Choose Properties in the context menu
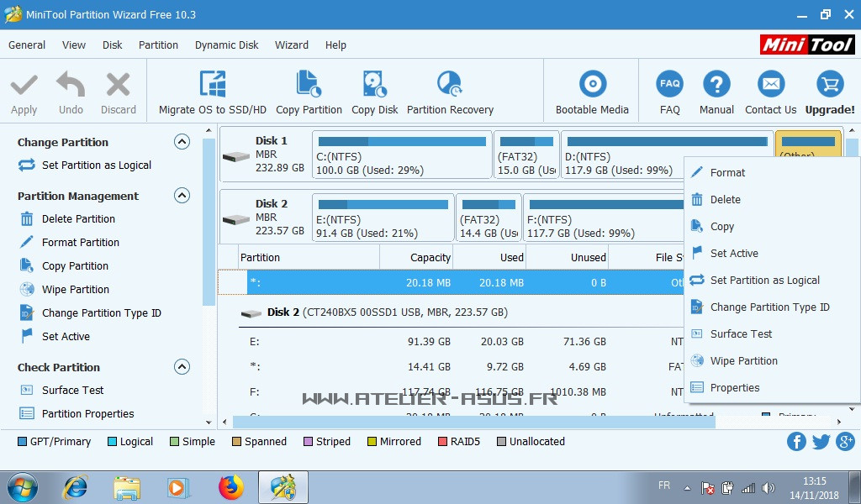861x504 pixels. coord(772,388)
